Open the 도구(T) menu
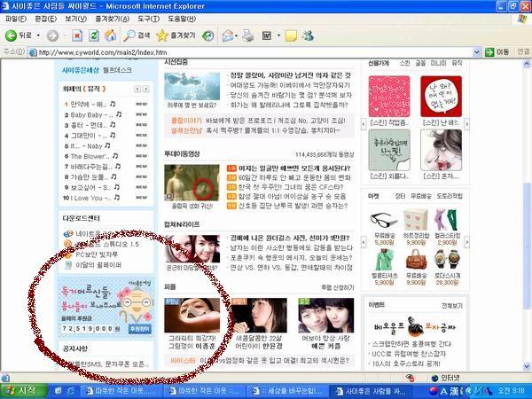 point(149,19)
